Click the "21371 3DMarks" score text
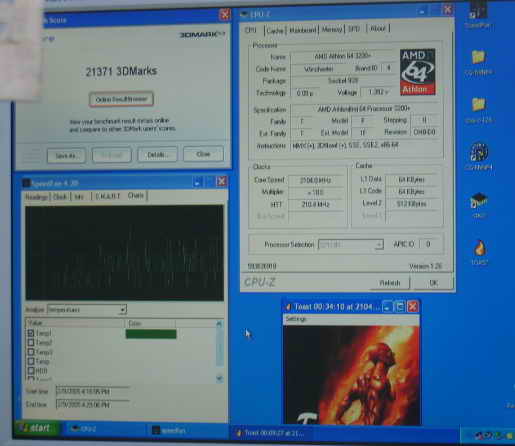 click(121, 71)
